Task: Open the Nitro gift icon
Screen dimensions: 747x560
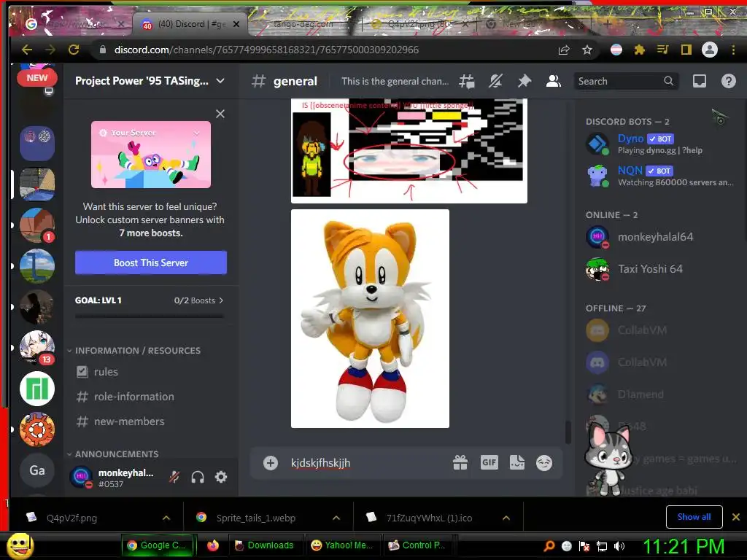Action: [460, 462]
